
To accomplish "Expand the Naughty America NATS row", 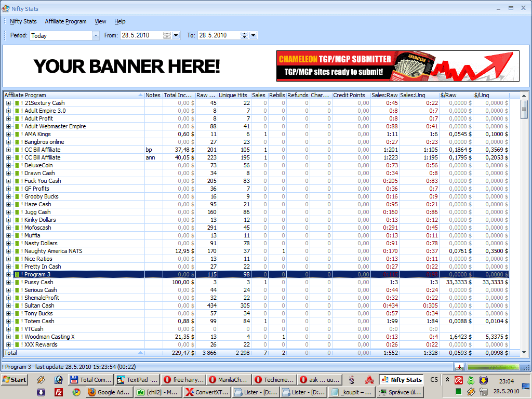I will click(x=8, y=251).
